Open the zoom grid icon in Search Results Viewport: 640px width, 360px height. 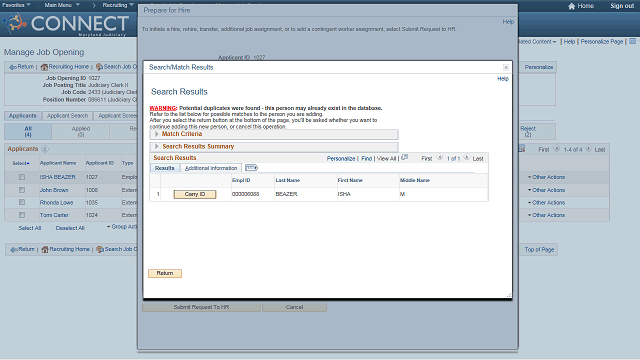tap(404, 158)
